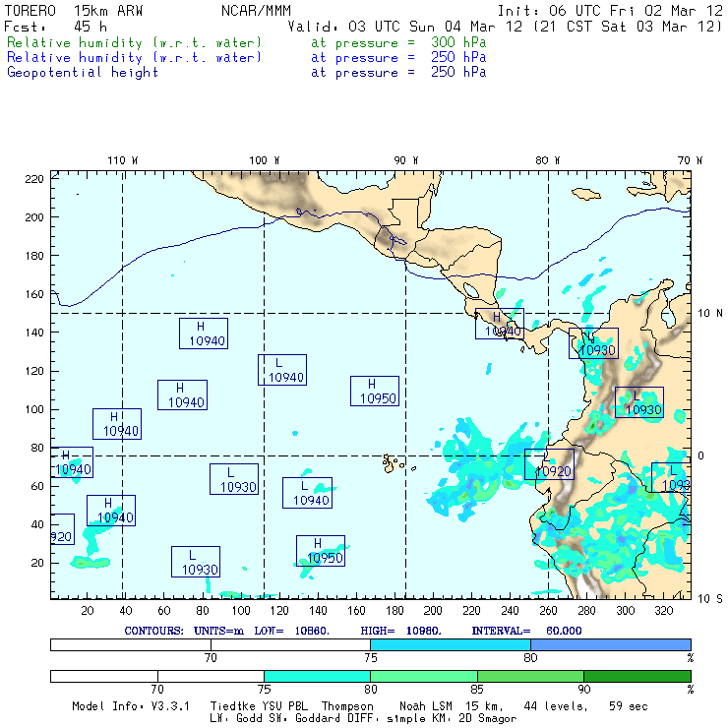Click the "Model Info: V3.3.1" text
728x728 pixels.
131,706
